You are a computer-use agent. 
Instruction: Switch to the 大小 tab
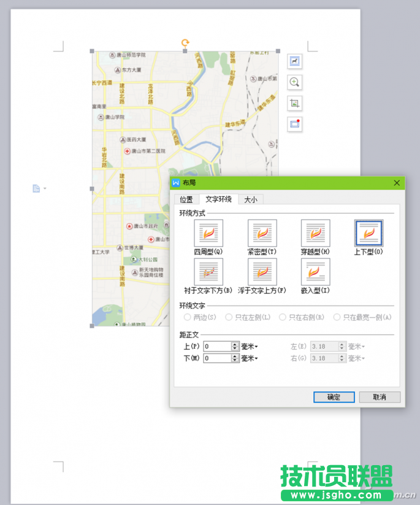pos(251,199)
